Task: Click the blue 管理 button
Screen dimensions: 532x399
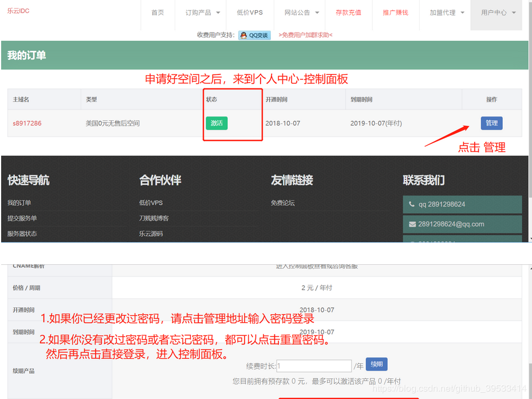Action: pos(491,123)
